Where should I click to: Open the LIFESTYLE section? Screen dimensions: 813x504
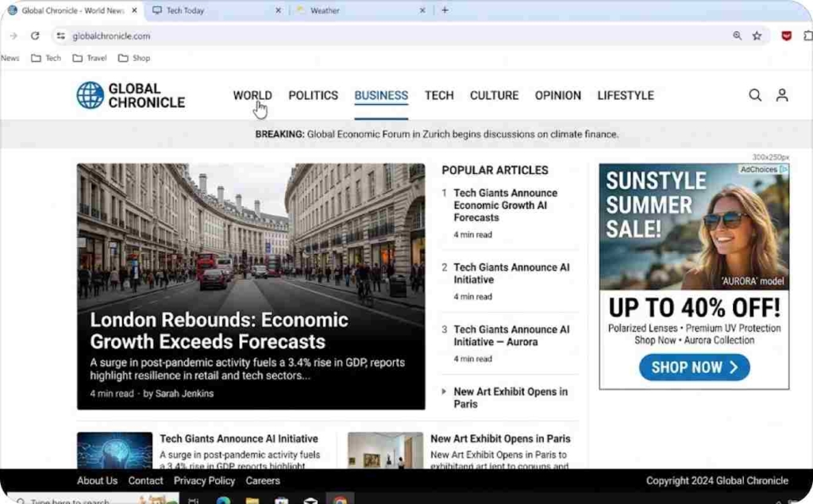pyautogui.click(x=626, y=94)
